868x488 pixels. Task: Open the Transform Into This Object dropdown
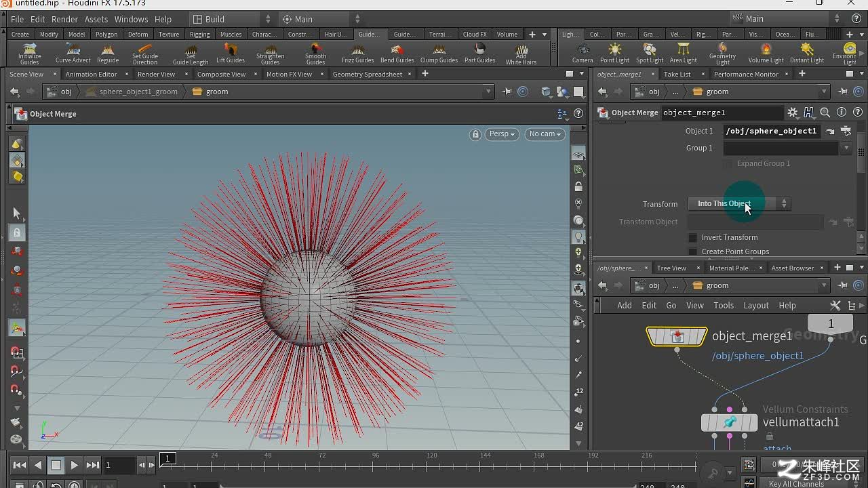pyautogui.click(x=738, y=203)
